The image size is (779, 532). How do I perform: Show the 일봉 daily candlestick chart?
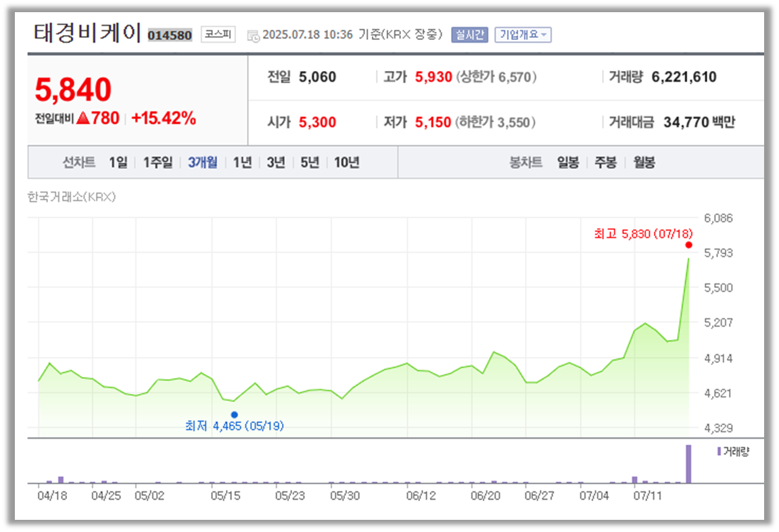568,162
